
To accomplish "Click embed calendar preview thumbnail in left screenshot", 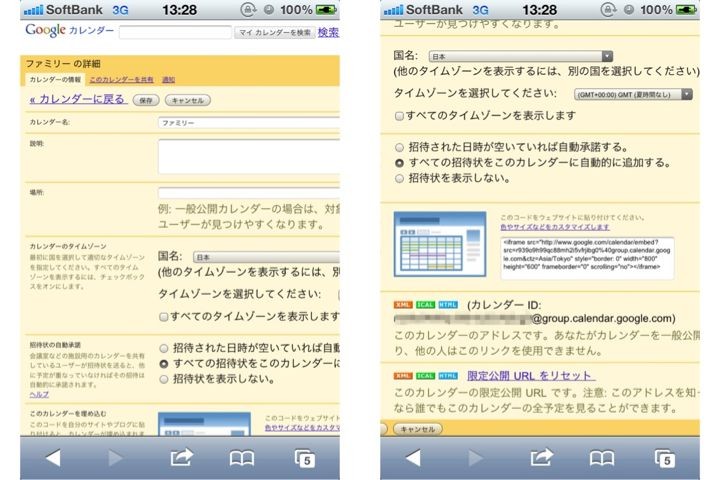I will click(x=204, y=424).
